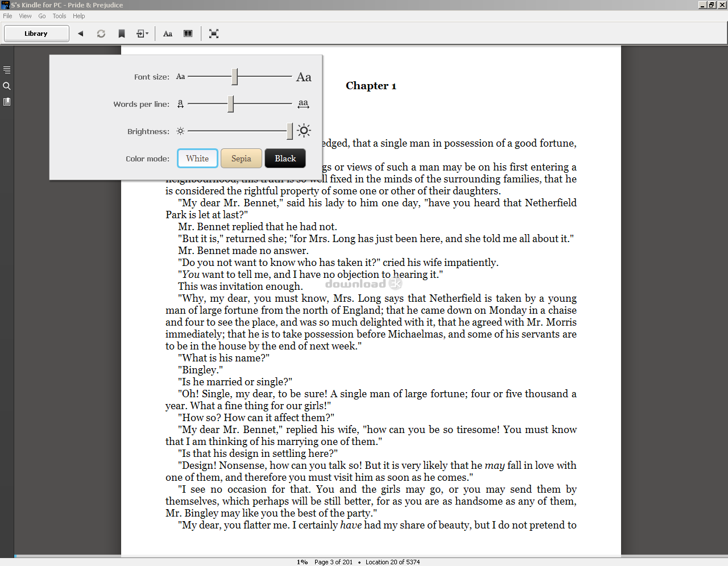This screenshot has width=728, height=566.
Task: Sync to furthest page read
Action: tap(101, 34)
